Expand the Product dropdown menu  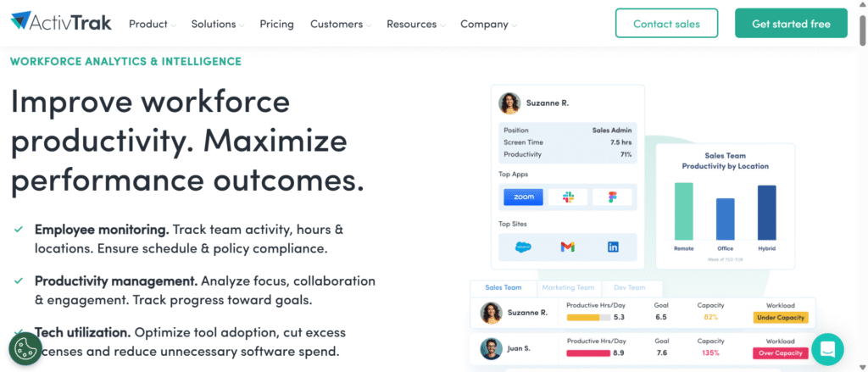(x=153, y=24)
